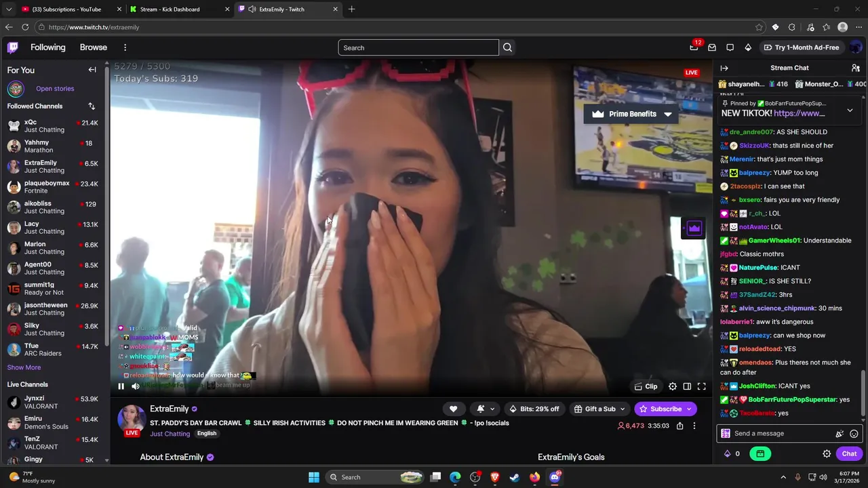
Task: Open Windows taskbar Search box
Action: pos(374,477)
